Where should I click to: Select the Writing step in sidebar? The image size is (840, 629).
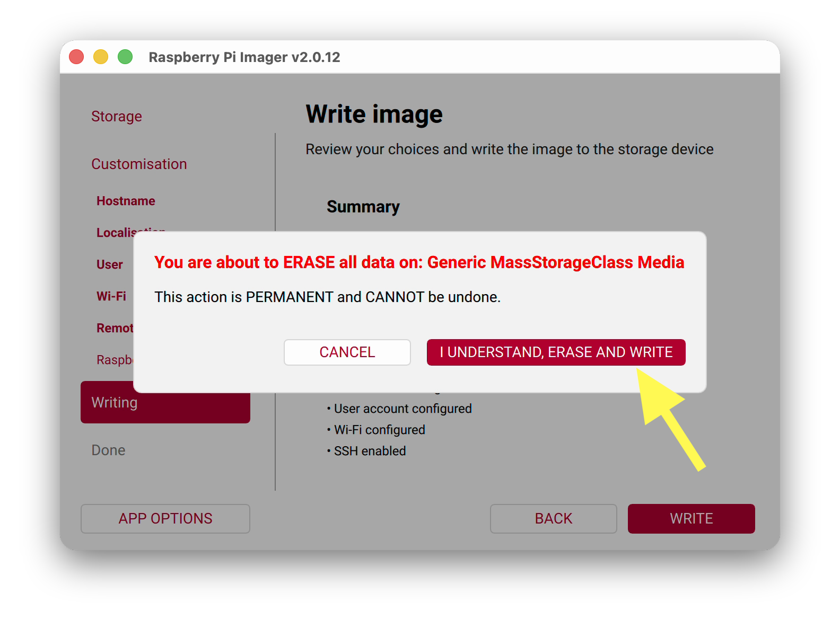click(x=165, y=402)
